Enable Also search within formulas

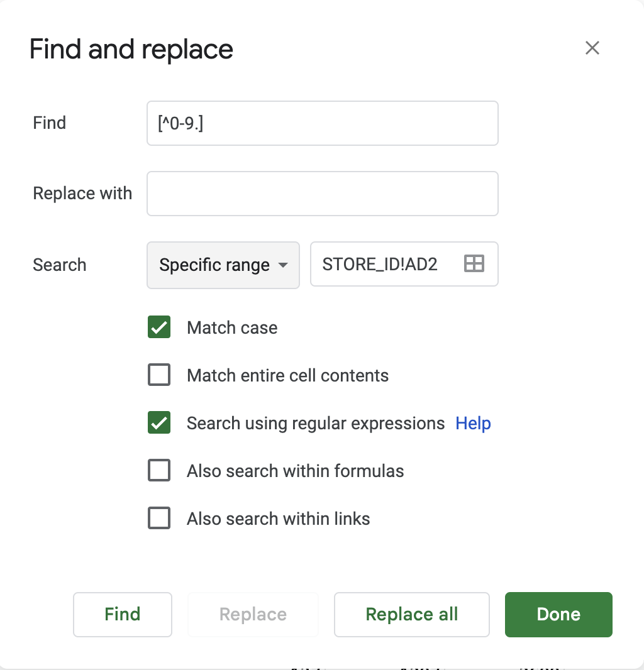pyautogui.click(x=159, y=471)
